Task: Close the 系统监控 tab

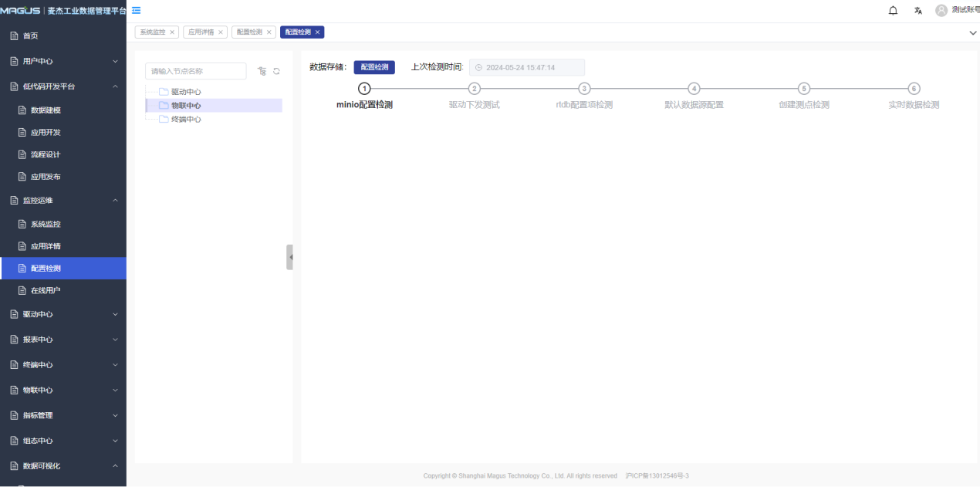Action: (172, 32)
